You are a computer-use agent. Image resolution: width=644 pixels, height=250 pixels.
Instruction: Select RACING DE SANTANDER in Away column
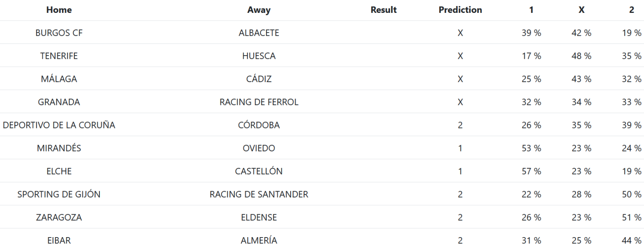coord(259,194)
